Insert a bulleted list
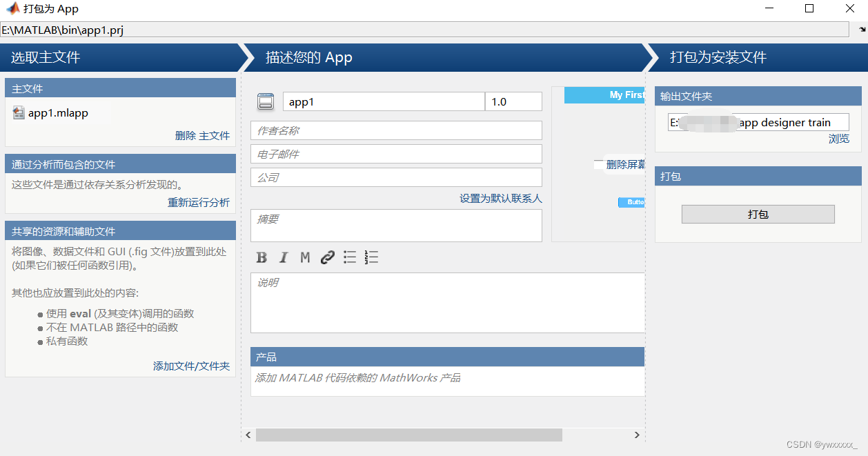Image resolution: width=868 pixels, height=456 pixels. point(350,257)
